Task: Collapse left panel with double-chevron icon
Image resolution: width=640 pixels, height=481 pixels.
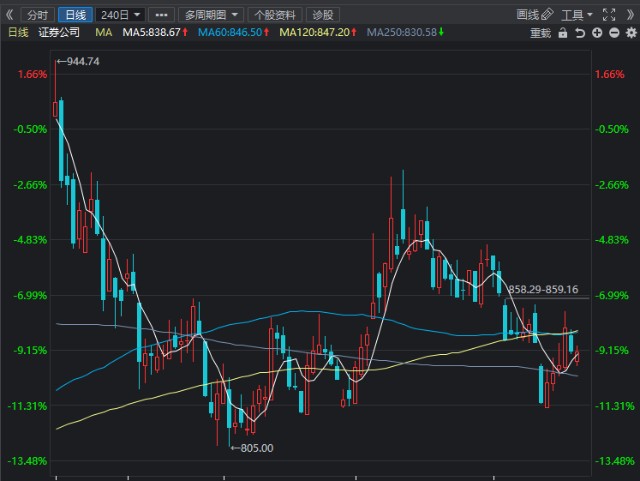Action: tap(10, 15)
